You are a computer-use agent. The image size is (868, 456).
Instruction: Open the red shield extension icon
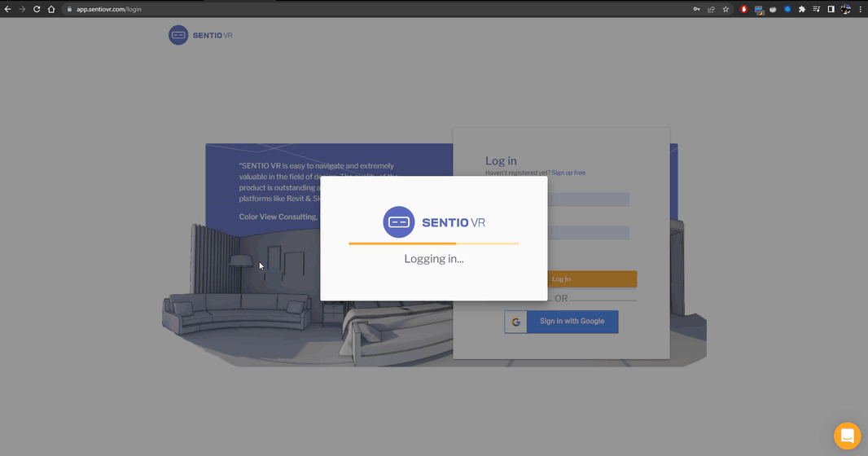[x=743, y=9]
